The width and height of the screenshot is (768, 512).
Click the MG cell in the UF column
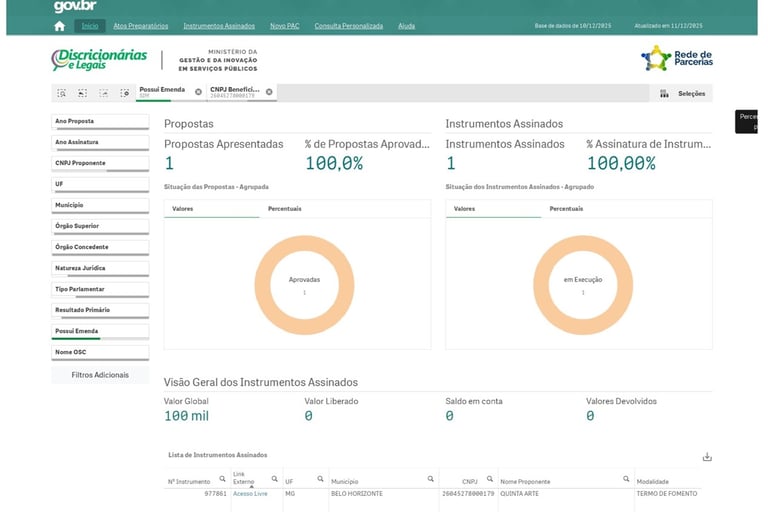point(290,494)
